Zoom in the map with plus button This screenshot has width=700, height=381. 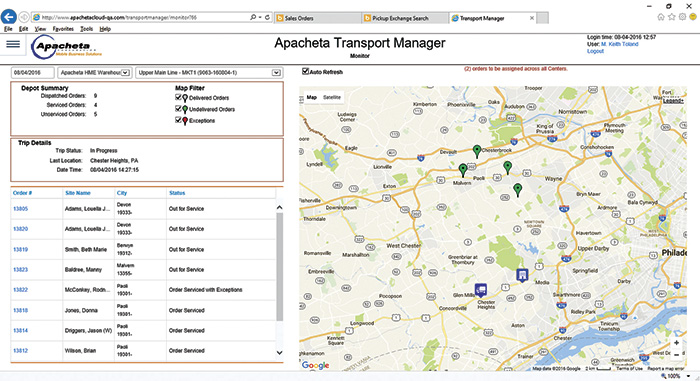click(676, 343)
